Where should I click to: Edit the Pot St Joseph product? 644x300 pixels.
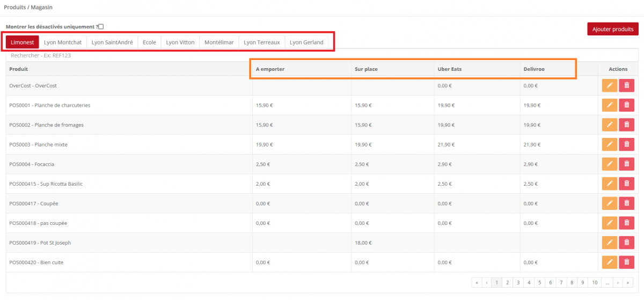(x=609, y=243)
